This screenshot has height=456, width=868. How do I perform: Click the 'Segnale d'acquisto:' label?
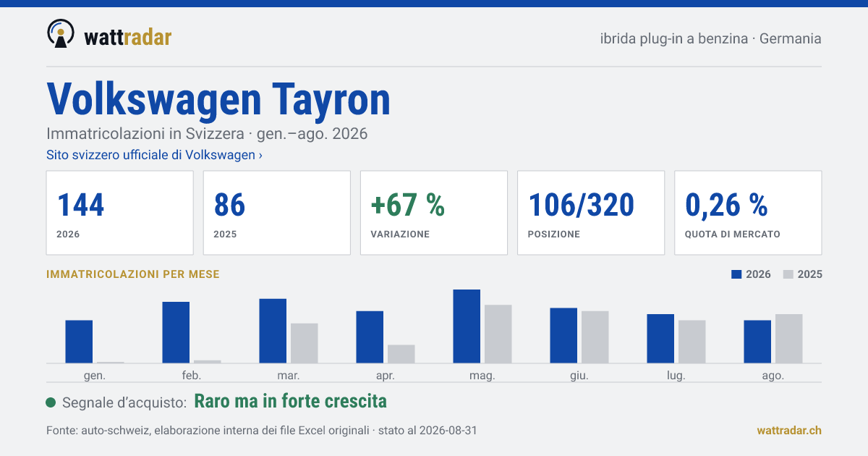pyautogui.click(x=125, y=402)
